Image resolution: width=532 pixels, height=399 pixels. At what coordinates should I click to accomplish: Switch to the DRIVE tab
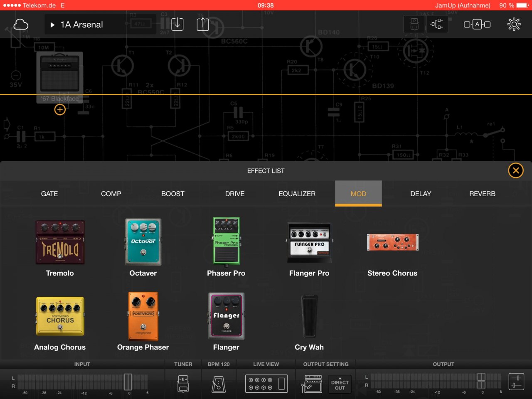pyautogui.click(x=235, y=194)
